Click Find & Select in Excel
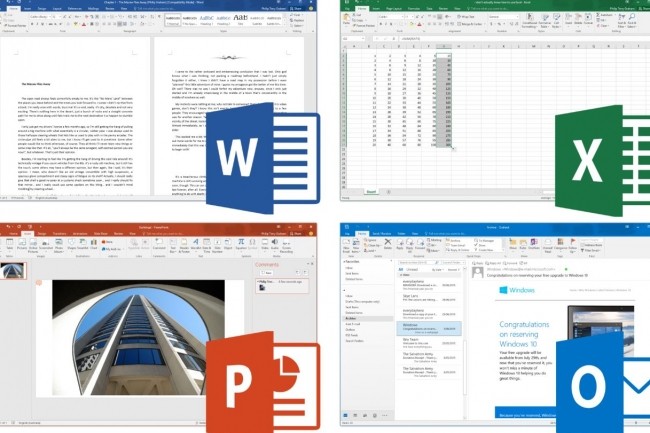 point(632,21)
